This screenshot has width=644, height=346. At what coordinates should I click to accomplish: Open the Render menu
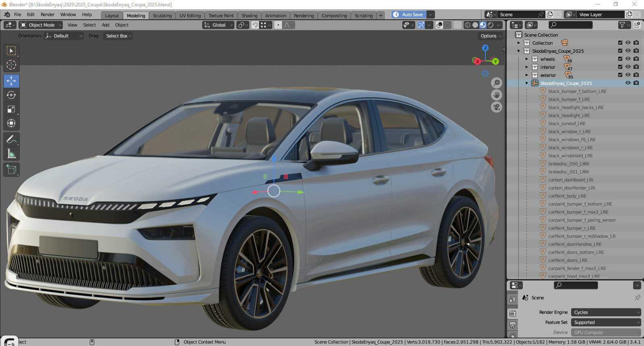click(48, 14)
